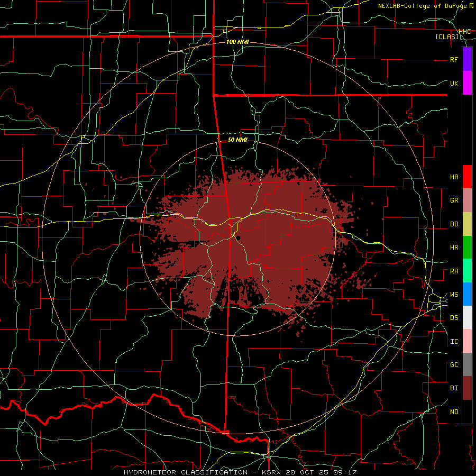Click the IC light pink color swatch
The image size is (476, 476).
tap(467, 341)
